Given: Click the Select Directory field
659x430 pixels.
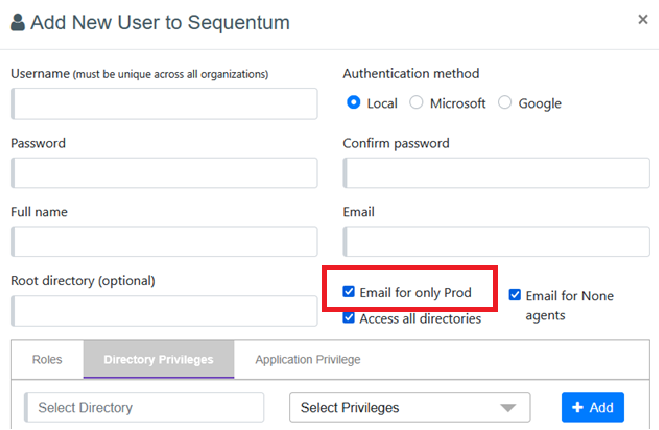Looking at the screenshot, I should 144,407.
